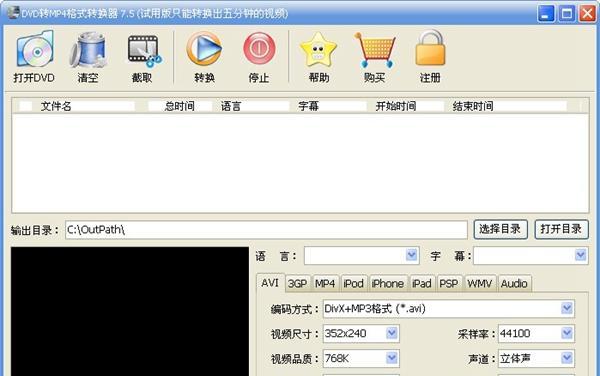Screen dimensions: 600x376
Task: Toggle the select-all checkbox beside 文件名
Action: 26,106
